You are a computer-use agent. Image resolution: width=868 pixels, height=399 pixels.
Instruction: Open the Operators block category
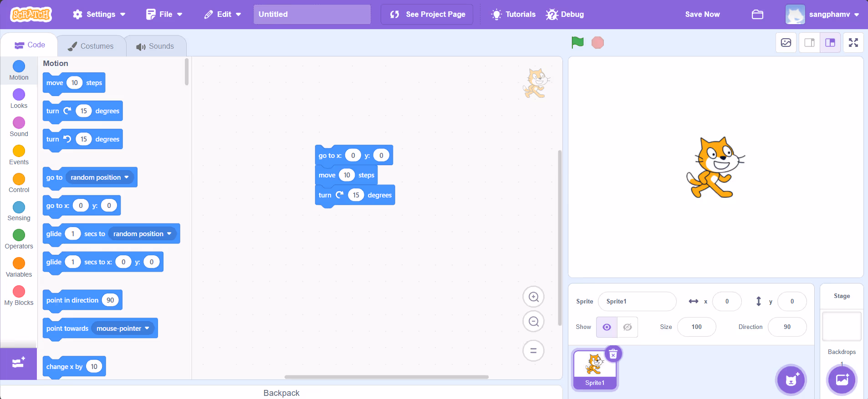[x=19, y=239]
